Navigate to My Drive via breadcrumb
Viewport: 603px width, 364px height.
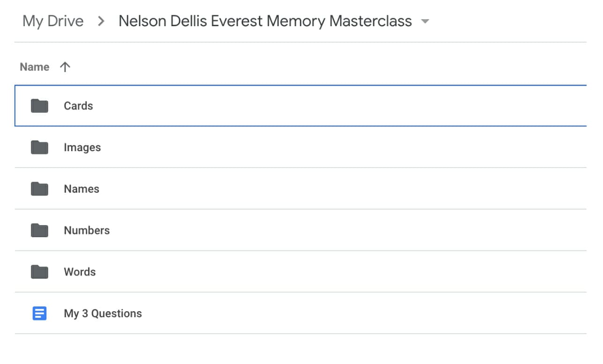[x=53, y=21]
